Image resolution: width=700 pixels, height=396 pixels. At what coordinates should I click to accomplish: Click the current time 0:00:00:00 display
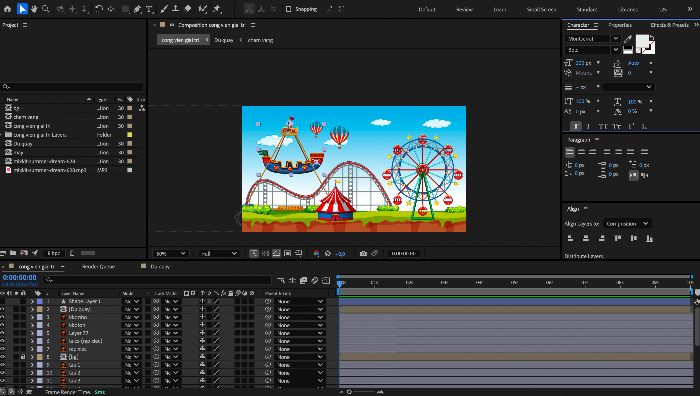[x=19, y=277]
